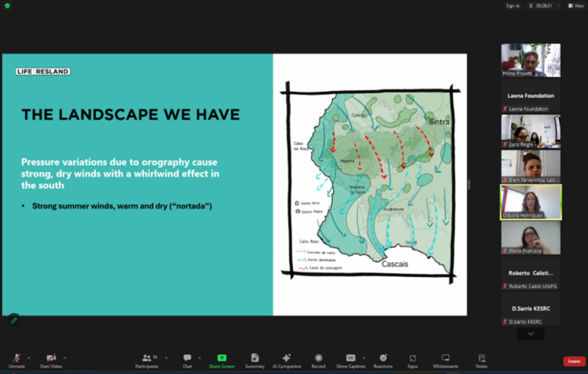Open video options arrow beside Start Video
This screenshot has width=588, height=374.
point(65,358)
